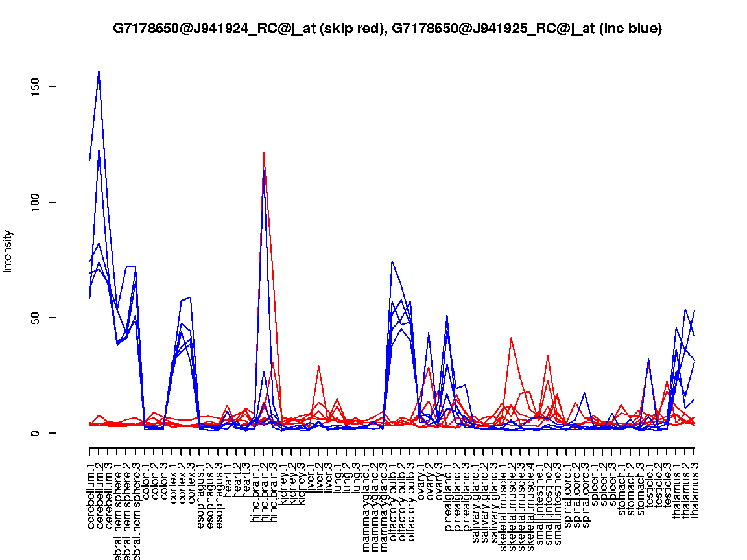Viewport: 747px width, 560px height.
Task: Click the 'thalamus.3' x-axis label
Action: 695,489
